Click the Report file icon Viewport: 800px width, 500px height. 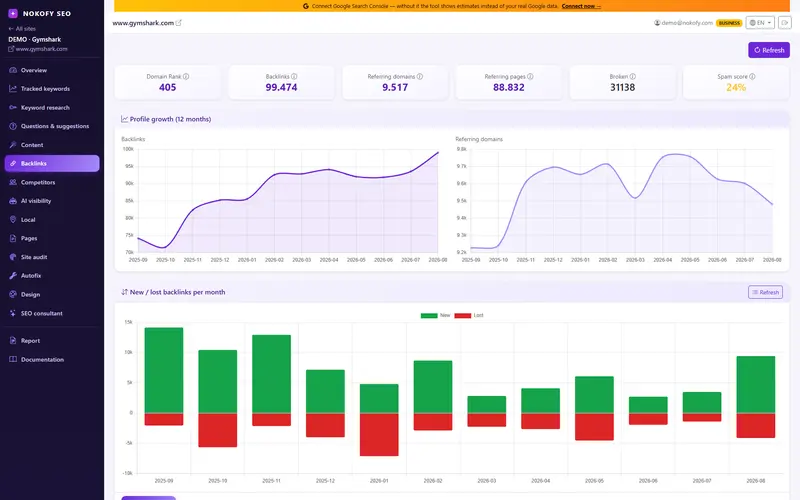click(13, 340)
